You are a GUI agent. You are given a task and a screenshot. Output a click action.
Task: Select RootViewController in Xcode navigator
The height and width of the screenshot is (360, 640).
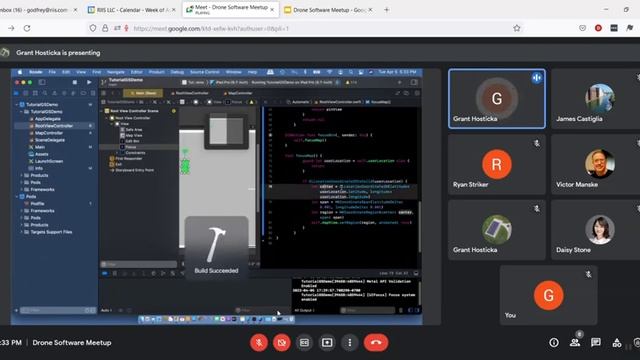pos(54,126)
